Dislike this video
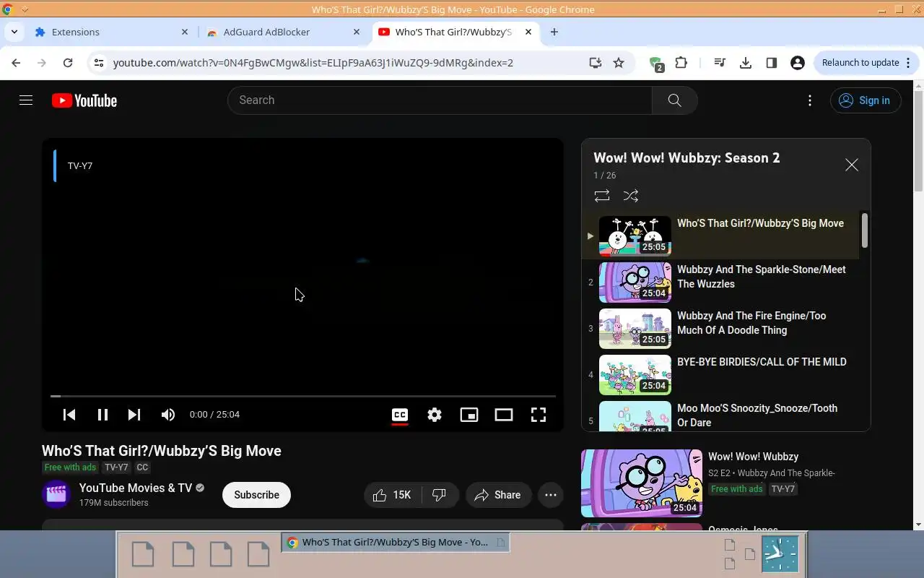Image resolution: width=924 pixels, height=578 pixels. coord(440,495)
